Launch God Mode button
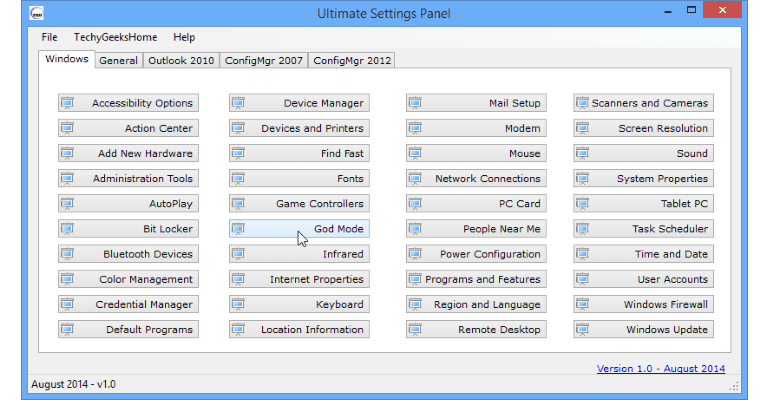This screenshot has height=400, width=770. pyautogui.click(x=299, y=229)
